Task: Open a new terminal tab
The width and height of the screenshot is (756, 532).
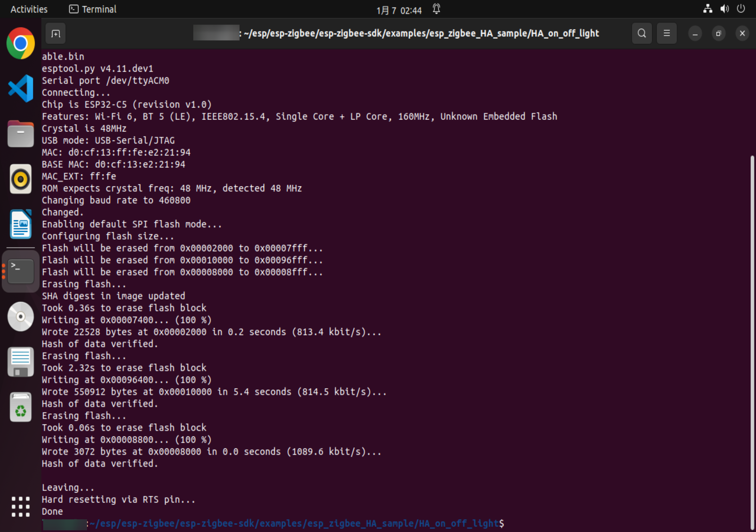Action: pos(56,34)
